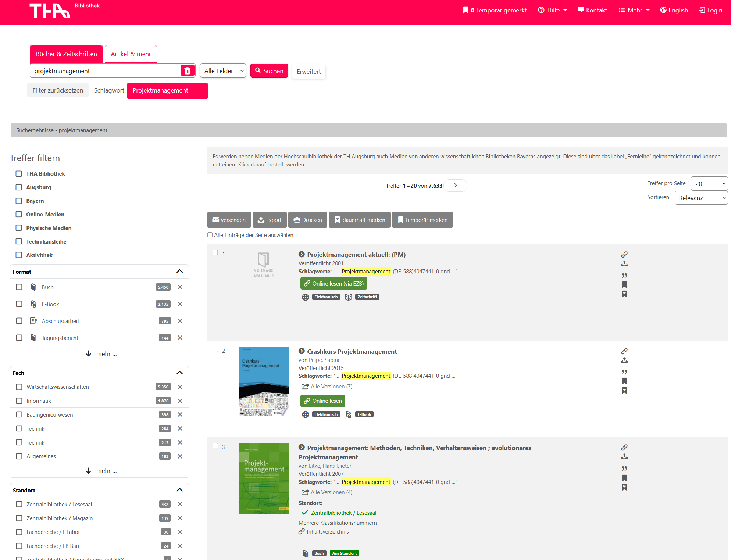Export the record "Crashkurs Projektmanagement"
731x560 pixels.
pyautogui.click(x=624, y=360)
